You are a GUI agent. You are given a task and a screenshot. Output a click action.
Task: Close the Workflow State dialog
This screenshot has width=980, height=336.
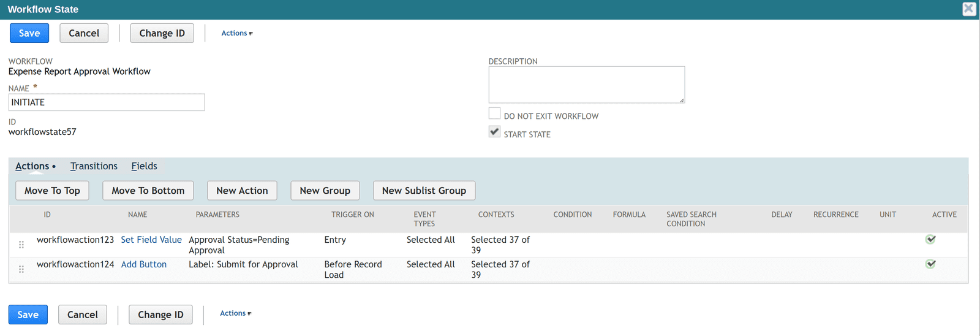pos(969,9)
